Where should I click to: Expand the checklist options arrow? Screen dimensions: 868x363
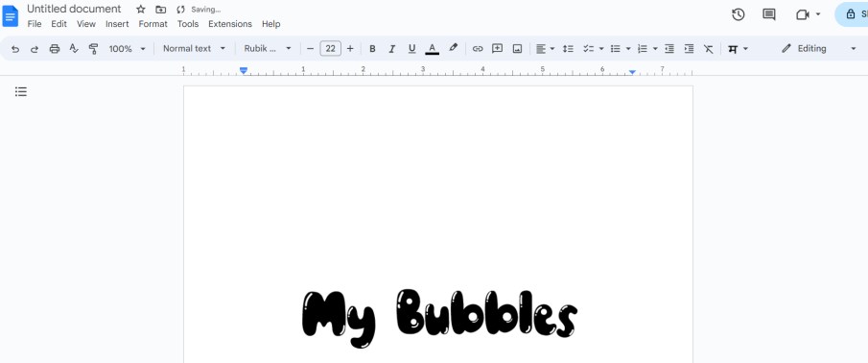coord(601,49)
